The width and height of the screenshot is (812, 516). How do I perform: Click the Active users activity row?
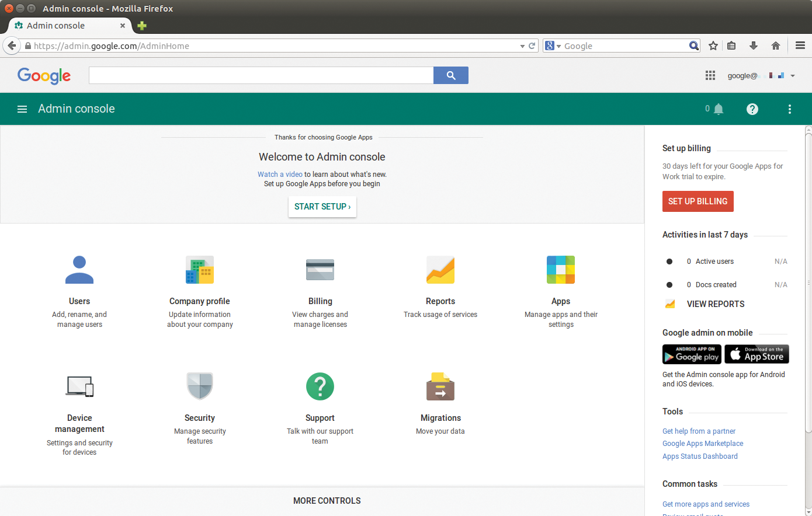[x=726, y=262]
